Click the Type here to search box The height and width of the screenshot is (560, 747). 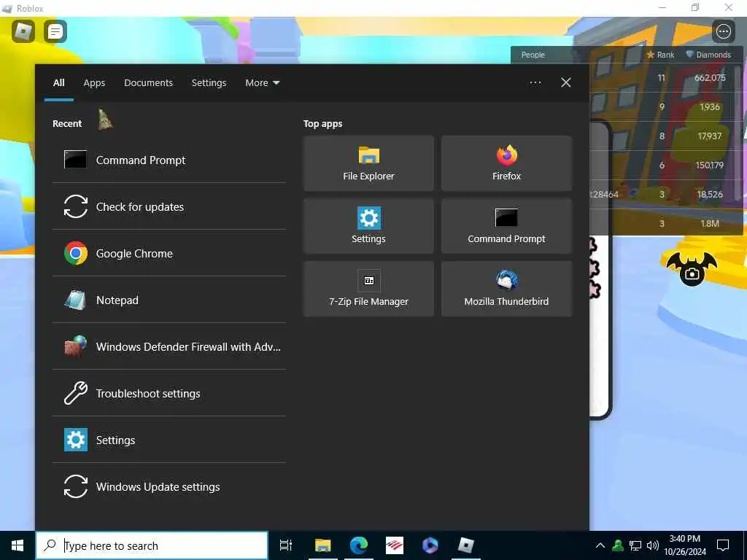pos(152,545)
